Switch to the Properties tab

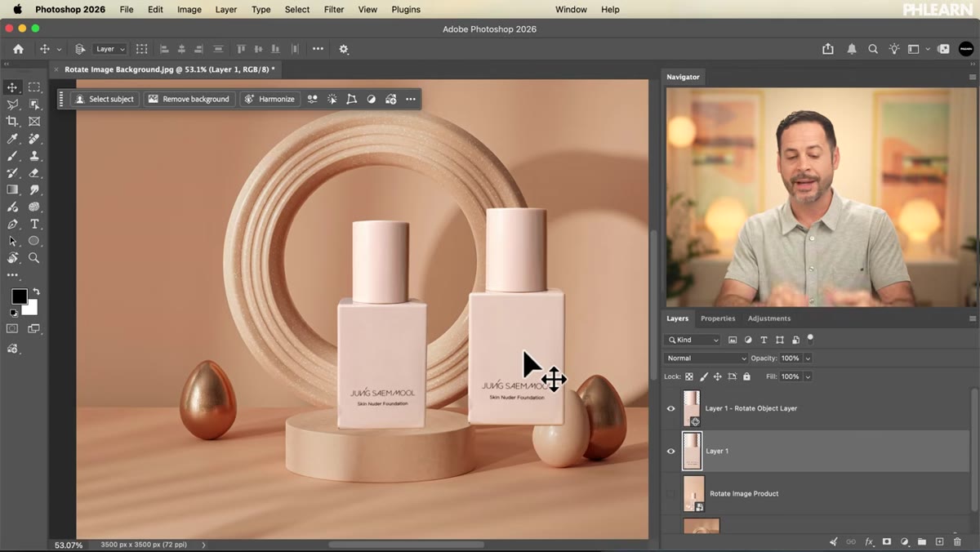tap(718, 318)
